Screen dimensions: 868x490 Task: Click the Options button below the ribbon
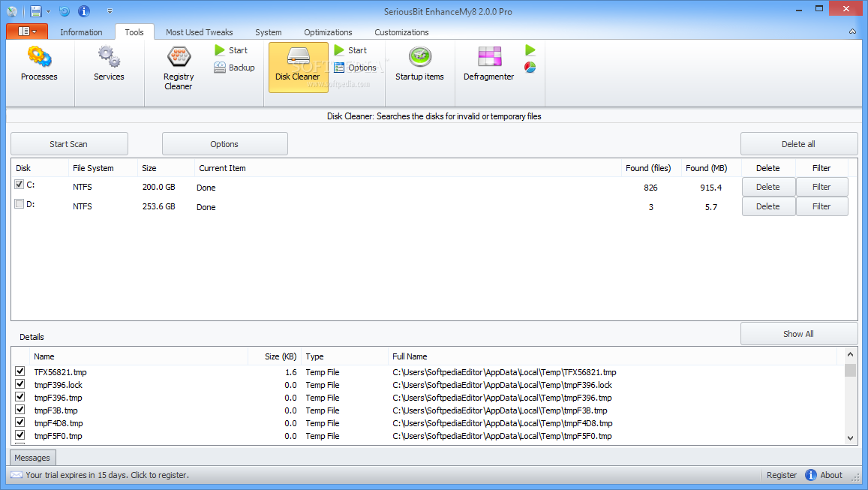tap(225, 144)
